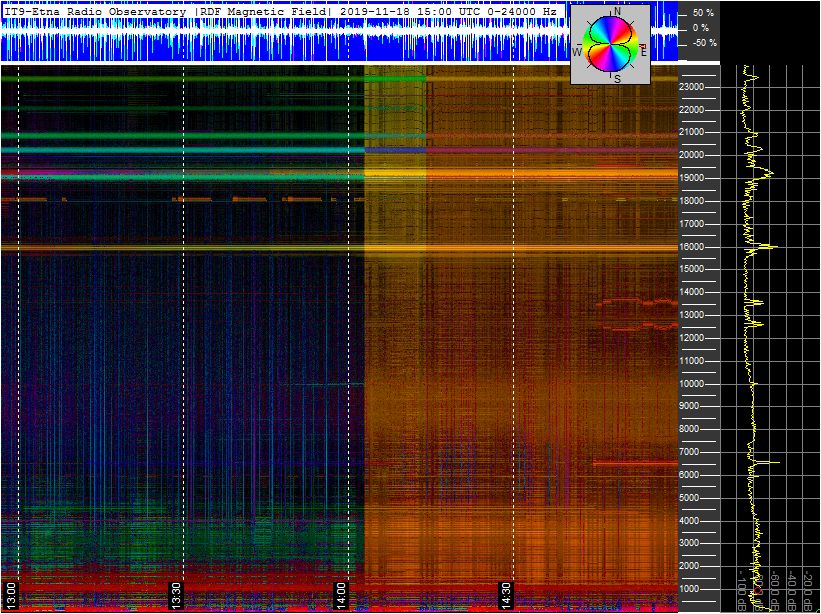Click the 20000 Hz frequency label
This screenshot has width=821, height=614.
coord(691,155)
